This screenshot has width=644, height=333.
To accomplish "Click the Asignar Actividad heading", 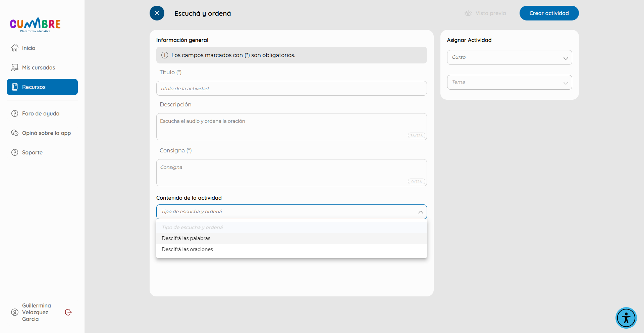I will 469,40.
